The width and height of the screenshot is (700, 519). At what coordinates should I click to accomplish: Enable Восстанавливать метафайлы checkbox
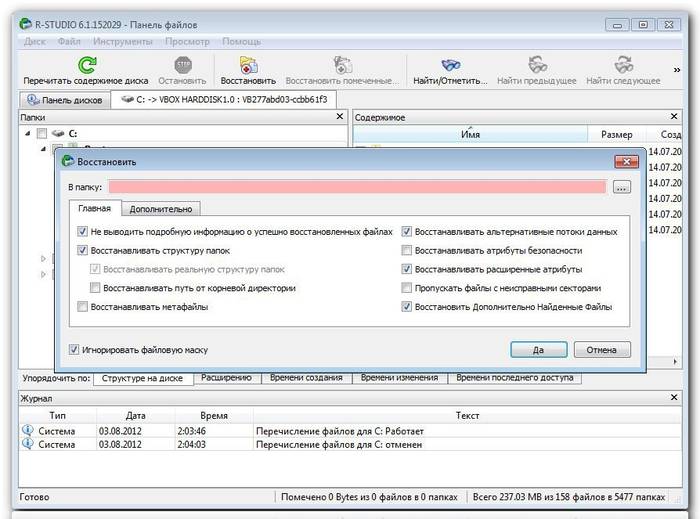(82, 307)
